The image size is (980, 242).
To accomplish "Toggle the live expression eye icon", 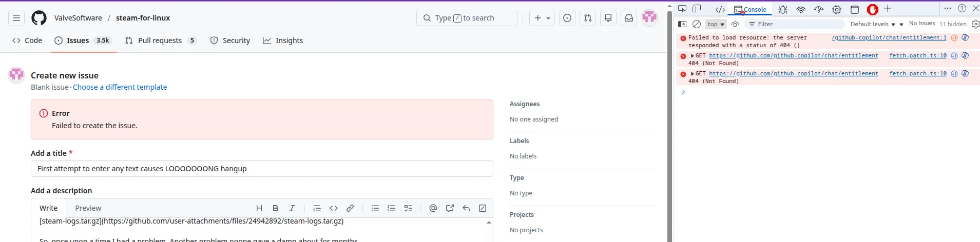I will click(x=735, y=24).
